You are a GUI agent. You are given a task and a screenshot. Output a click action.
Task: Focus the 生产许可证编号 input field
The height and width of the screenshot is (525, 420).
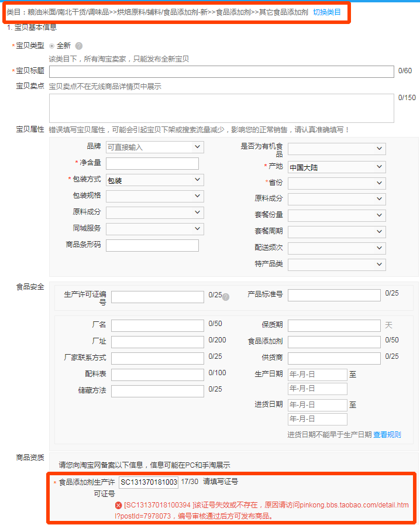coord(157,297)
